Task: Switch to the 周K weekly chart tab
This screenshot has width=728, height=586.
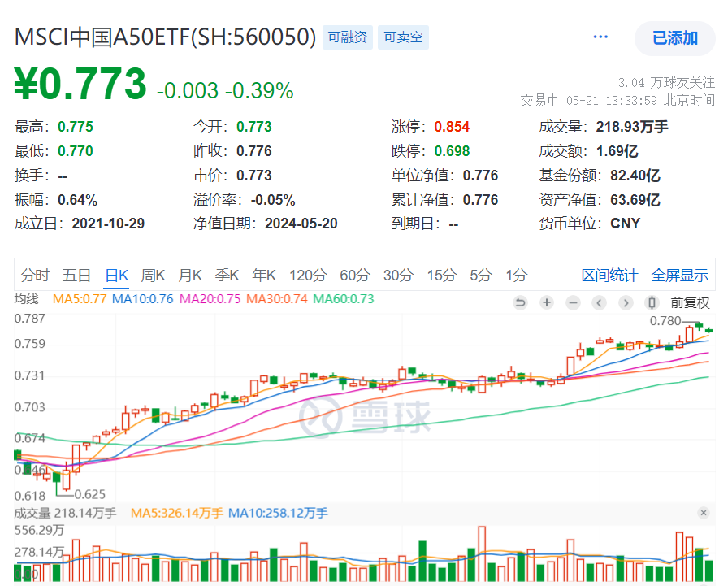Action: pos(153,276)
